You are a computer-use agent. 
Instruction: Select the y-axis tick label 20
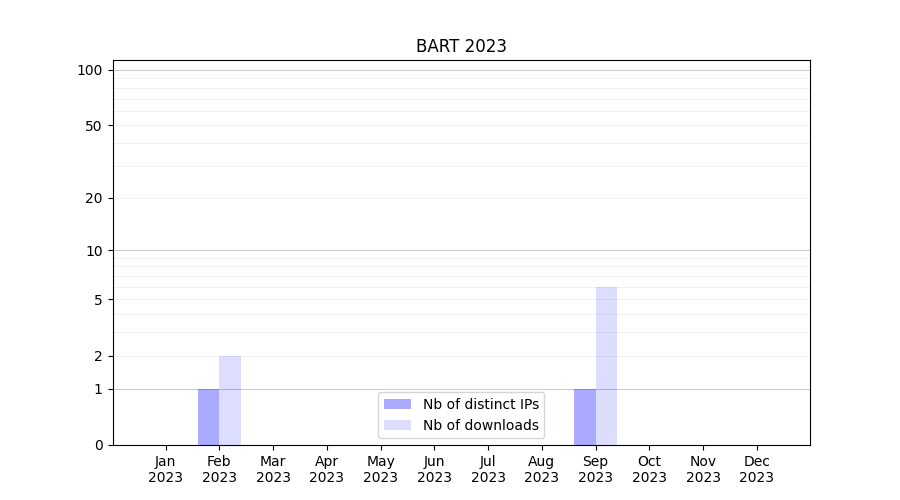point(93,198)
